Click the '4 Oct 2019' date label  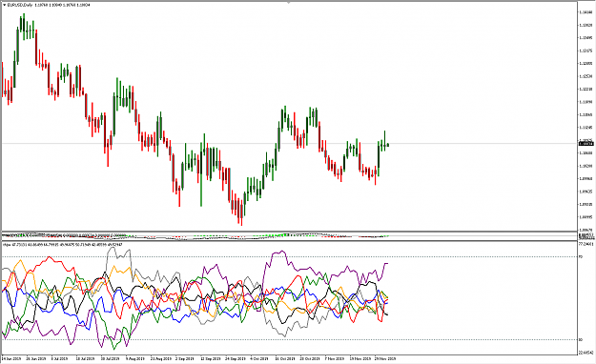pos(259,358)
